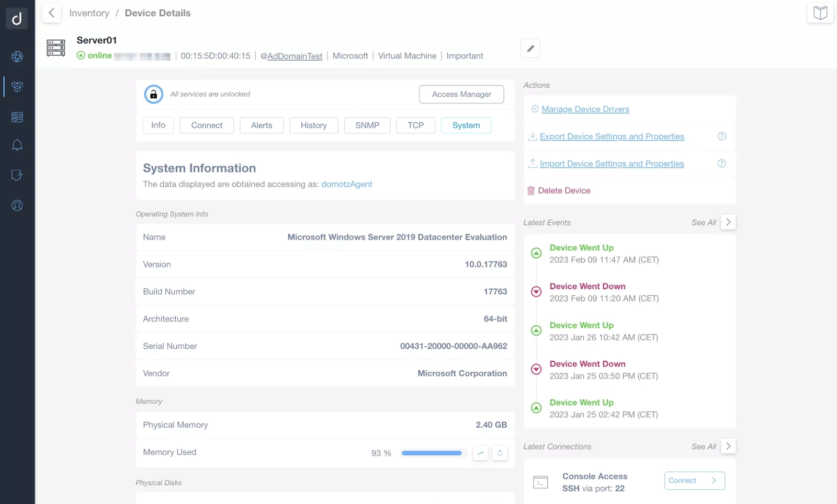Click See All next to Latest Connections
This screenshot has width=837, height=504.
click(704, 446)
